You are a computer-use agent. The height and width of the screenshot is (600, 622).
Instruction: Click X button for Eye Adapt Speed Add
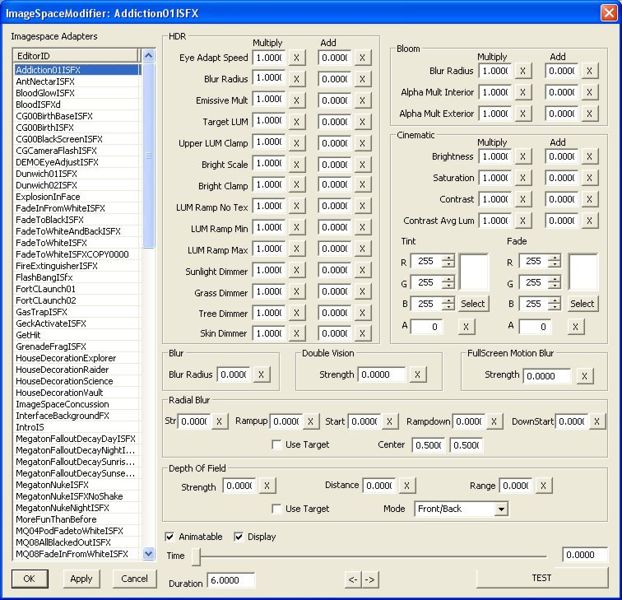point(362,58)
